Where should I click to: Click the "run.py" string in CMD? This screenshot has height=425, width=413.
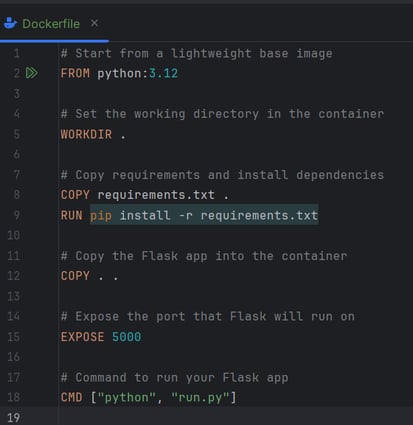coord(200,397)
